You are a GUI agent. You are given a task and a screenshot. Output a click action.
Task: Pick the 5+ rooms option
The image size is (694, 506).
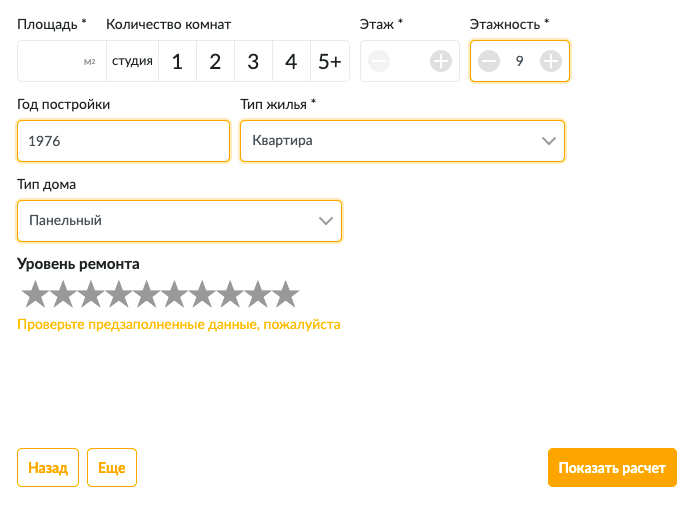(329, 62)
